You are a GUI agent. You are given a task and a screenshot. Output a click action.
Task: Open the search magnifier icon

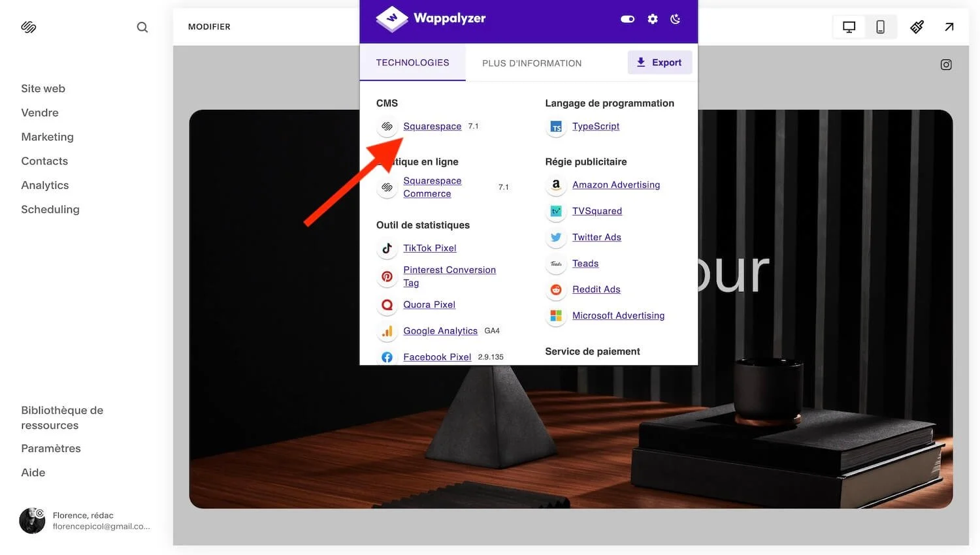pyautogui.click(x=142, y=27)
